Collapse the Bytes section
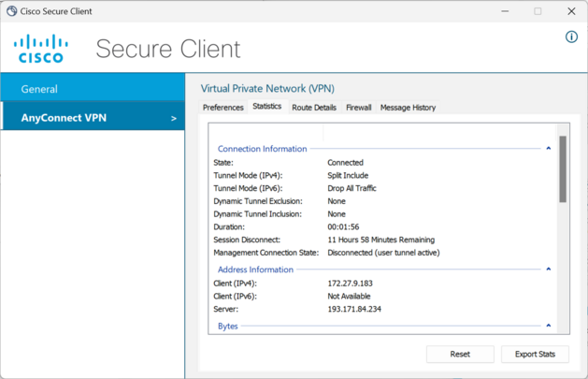The width and height of the screenshot is (588, 379). click(x=548, y=326)
